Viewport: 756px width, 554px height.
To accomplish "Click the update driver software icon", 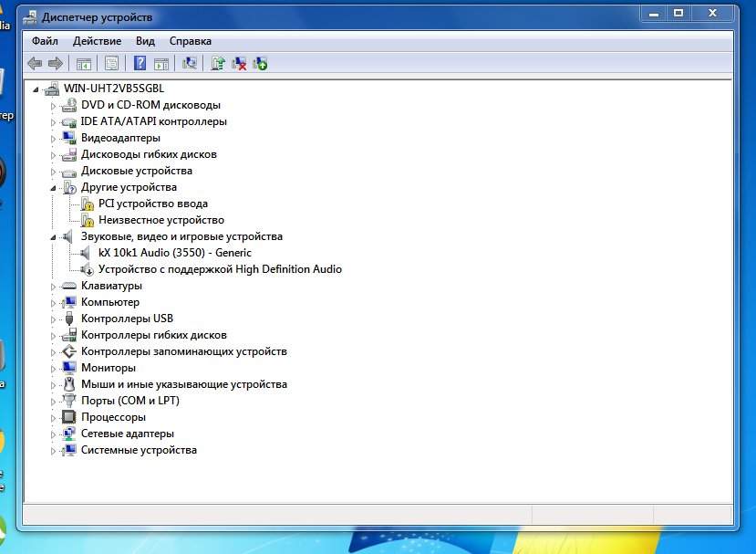I will point(218,63).
